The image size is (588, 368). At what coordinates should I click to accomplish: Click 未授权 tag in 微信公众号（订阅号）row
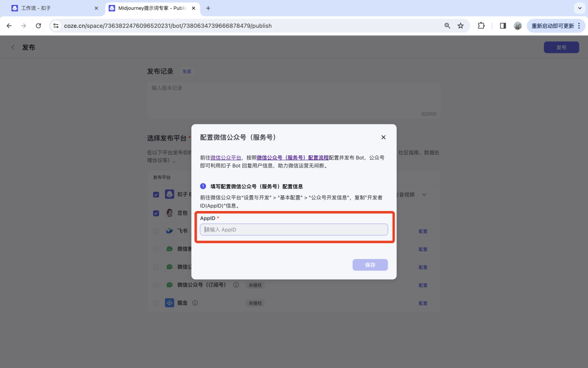tap(255, 285)
